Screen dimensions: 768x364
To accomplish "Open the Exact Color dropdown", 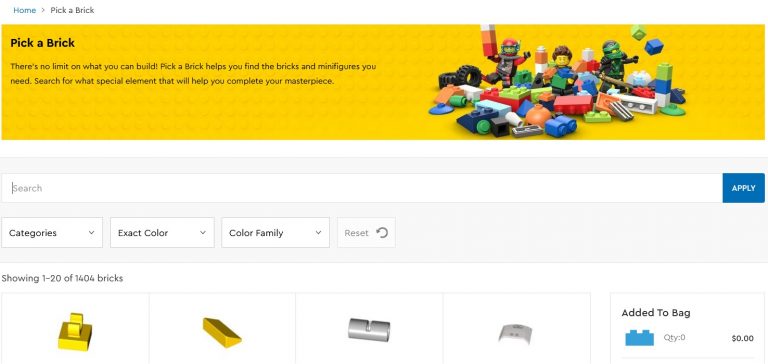I will pos(162,233).
